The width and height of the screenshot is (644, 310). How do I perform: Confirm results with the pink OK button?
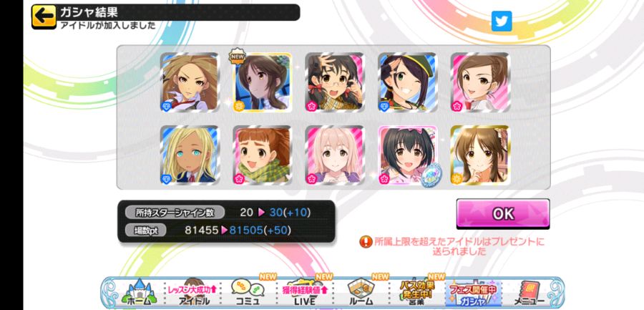point(503,214)
